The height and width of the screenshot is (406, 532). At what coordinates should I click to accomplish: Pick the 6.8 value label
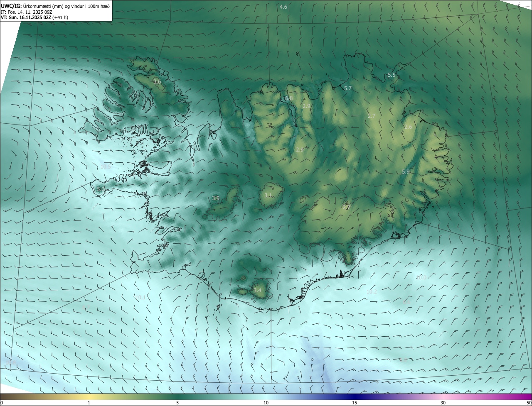pyautogui.click(x=289, y=98)
